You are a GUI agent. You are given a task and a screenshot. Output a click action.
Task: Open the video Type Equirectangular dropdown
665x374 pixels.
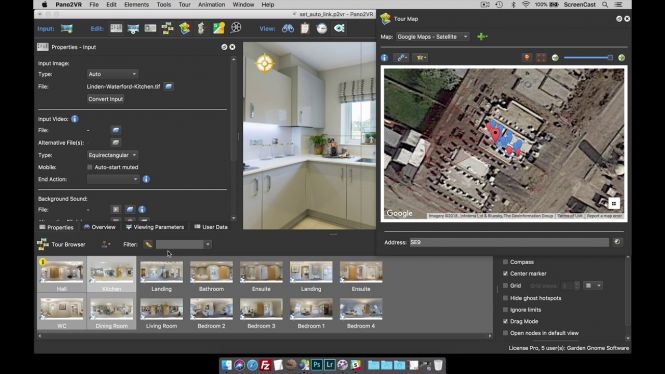click(x=112, y=155)
